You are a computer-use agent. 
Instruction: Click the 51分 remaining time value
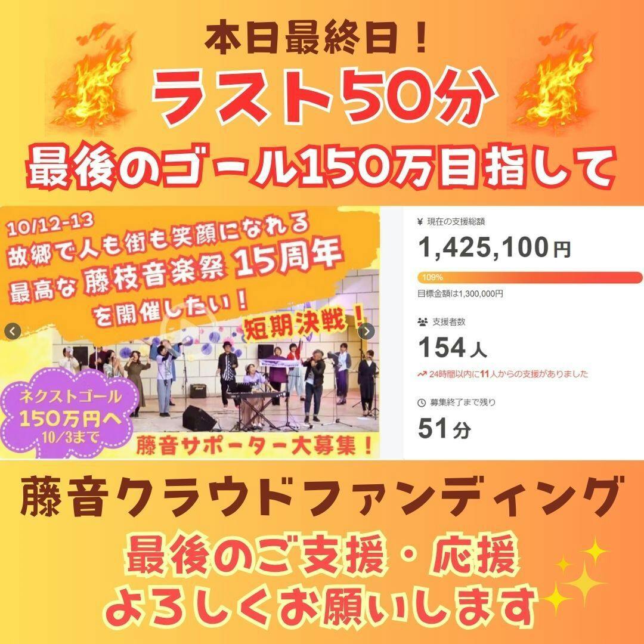click(444, 429)
